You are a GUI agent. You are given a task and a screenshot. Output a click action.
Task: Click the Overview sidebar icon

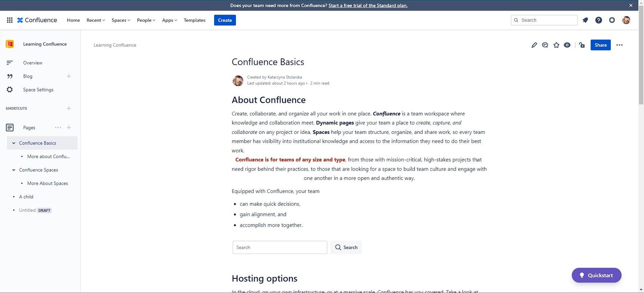(x=10, y=63)
